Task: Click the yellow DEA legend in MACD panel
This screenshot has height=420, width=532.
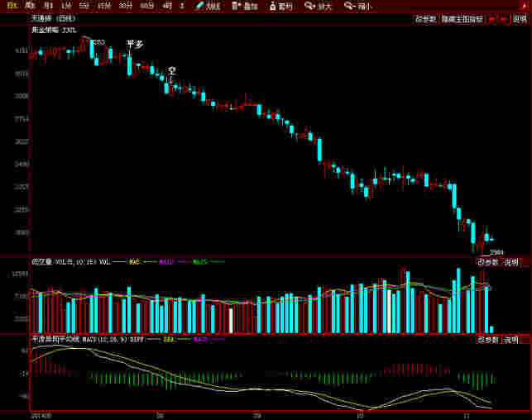Action: click(x=168, y=339)
